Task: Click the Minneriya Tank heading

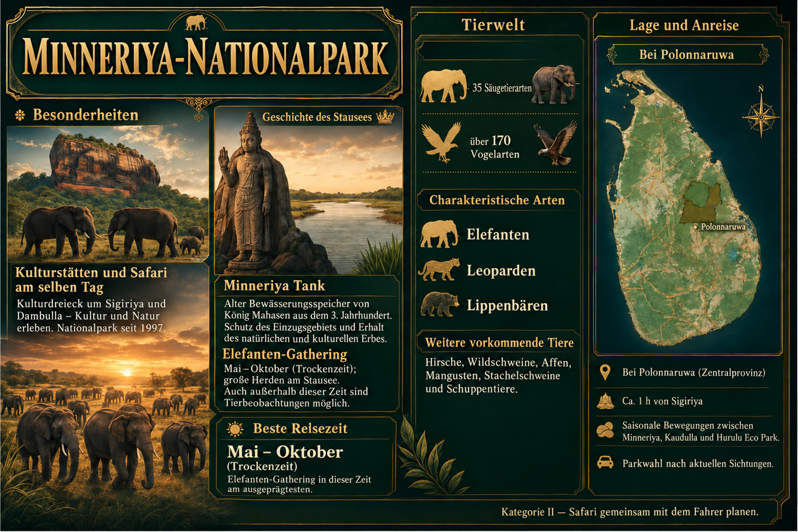Action: (x=274, y=286)
